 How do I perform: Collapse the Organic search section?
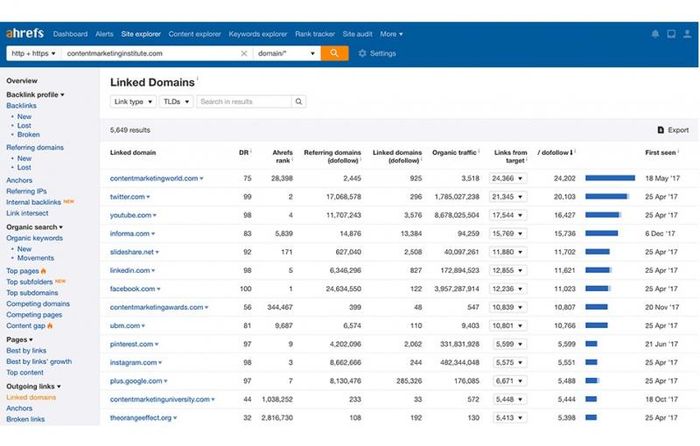tap(34, 227)
